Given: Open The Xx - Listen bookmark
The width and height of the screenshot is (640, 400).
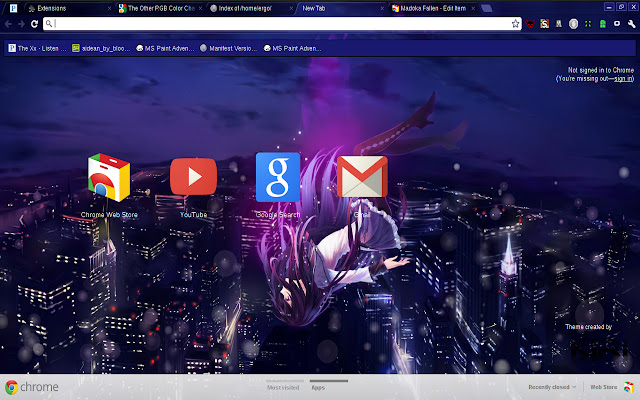Looking at the screenshot, I should (x=37, y=48).
